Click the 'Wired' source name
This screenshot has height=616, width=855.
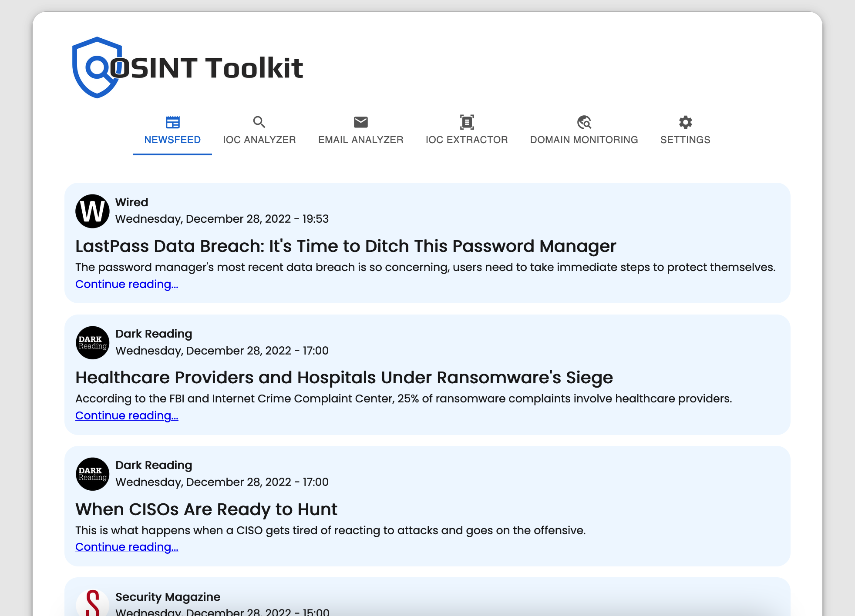[x=131, y=202]
